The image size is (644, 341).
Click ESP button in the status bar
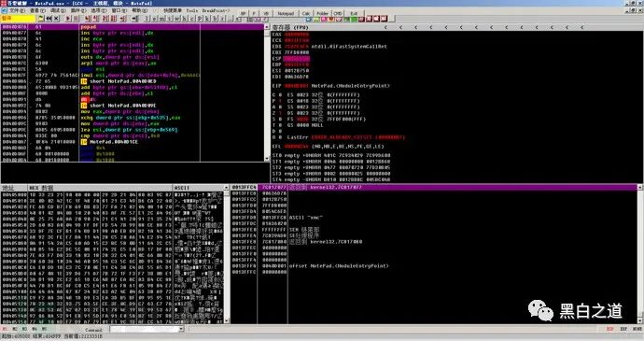pyautogui.click(x=609, y=329)
